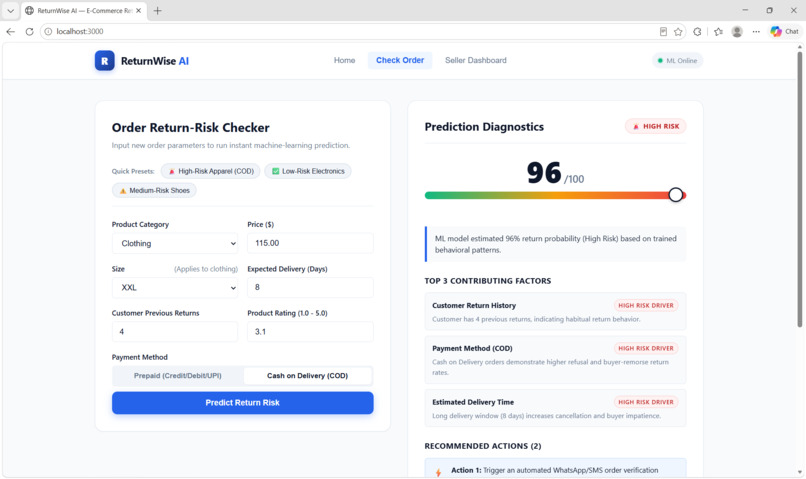Click Order Return-Risk Checker heading

(x=191, y=127)
